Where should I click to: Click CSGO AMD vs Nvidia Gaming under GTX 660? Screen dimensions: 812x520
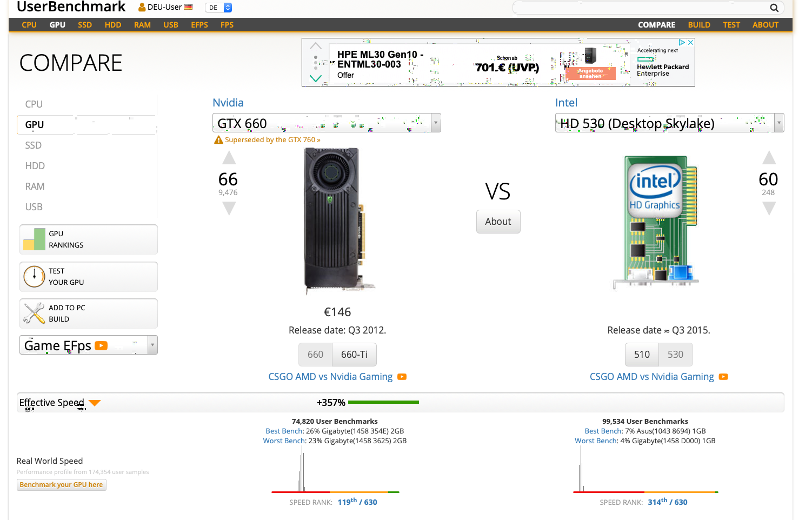tap(330, 377)
